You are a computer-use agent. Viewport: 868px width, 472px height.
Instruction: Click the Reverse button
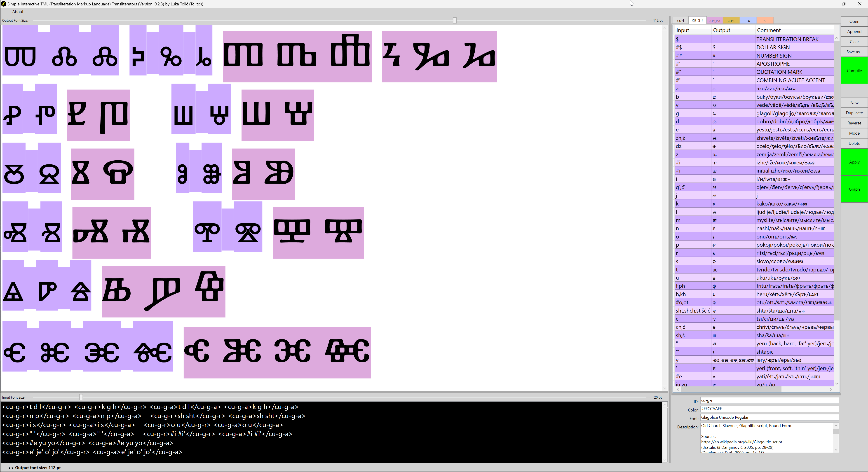pyautogui.click(x=854, y=123)
